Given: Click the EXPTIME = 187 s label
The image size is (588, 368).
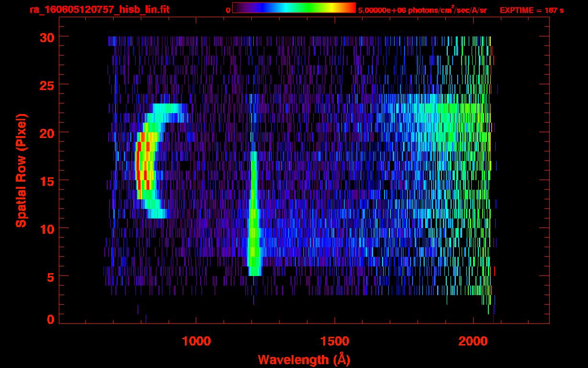Looking at the screenshot, I should (x=531, y=10).
